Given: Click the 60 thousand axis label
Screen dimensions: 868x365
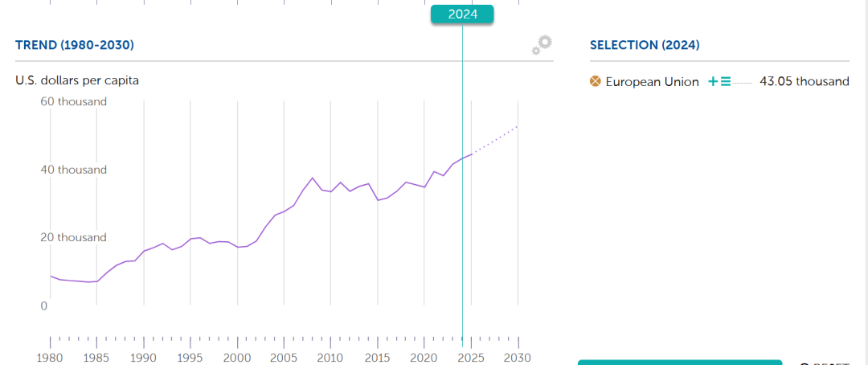Looking at the screenshot, I should click(74, 102).
